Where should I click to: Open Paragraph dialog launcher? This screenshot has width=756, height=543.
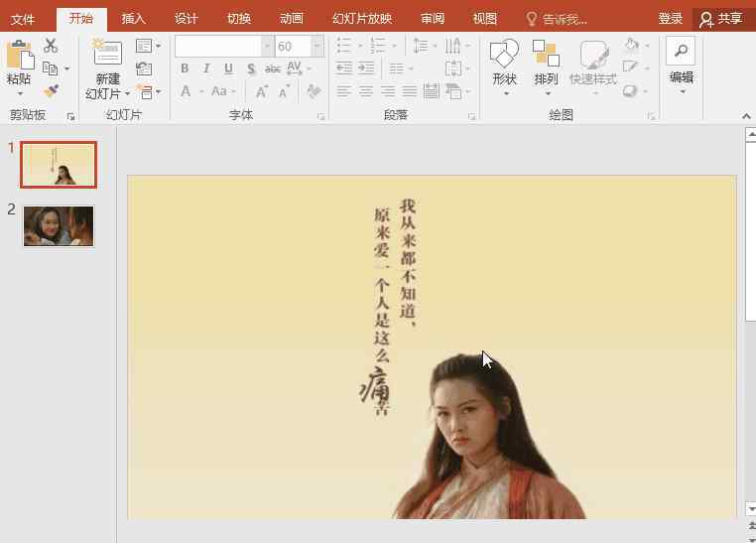pyautogui.click(x=471, y=116)
